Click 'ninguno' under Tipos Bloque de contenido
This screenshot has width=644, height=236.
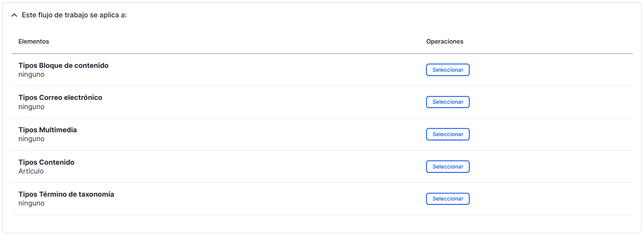(32, 74)
